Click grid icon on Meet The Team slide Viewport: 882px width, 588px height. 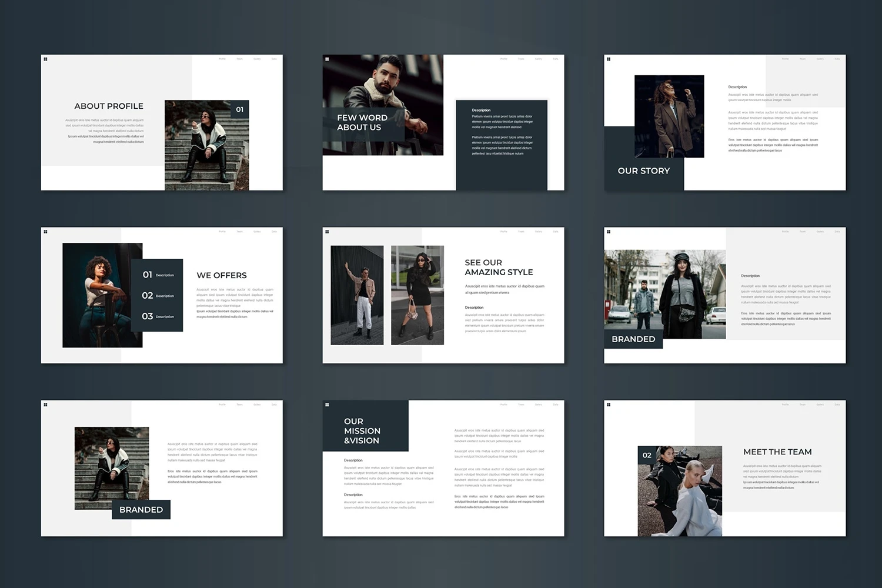[609, 405]
